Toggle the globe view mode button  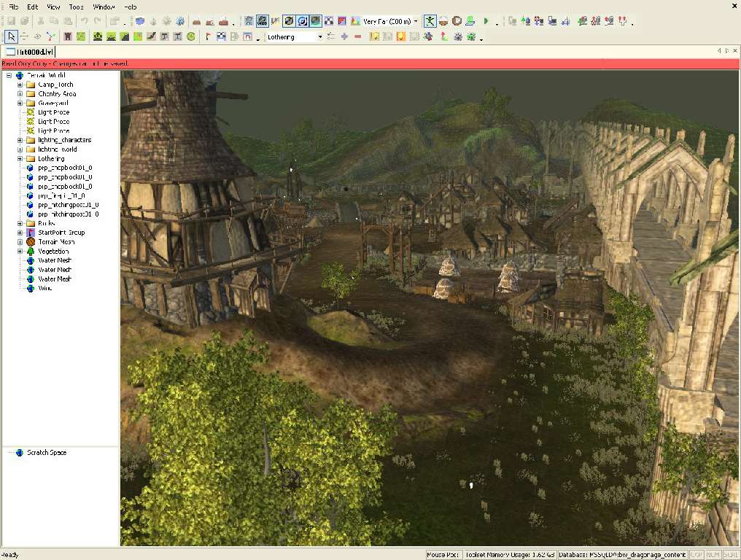(x=289, y=21)
